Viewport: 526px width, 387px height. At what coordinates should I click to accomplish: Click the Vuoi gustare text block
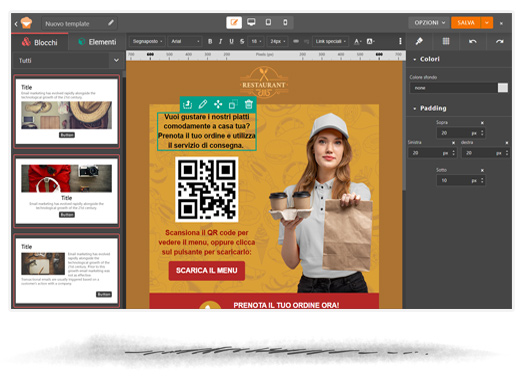pos(207,131)
